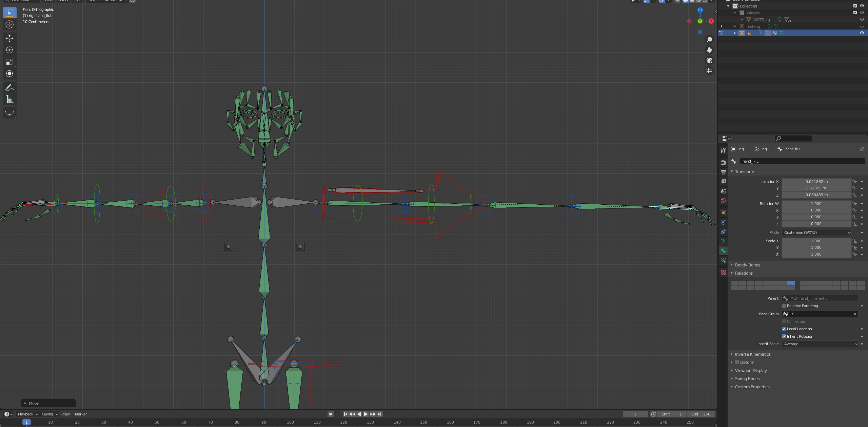This screenshot has width=868, height=427.
Task: Open the Tool properties tab
Action: (x=723, y=150)
